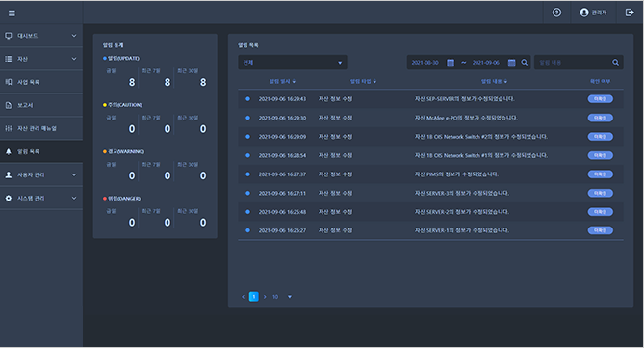This screenshot has height=348, width=644.
Task: Open the rows-per-page 10 dropdown
Action: tap(282, 297)
